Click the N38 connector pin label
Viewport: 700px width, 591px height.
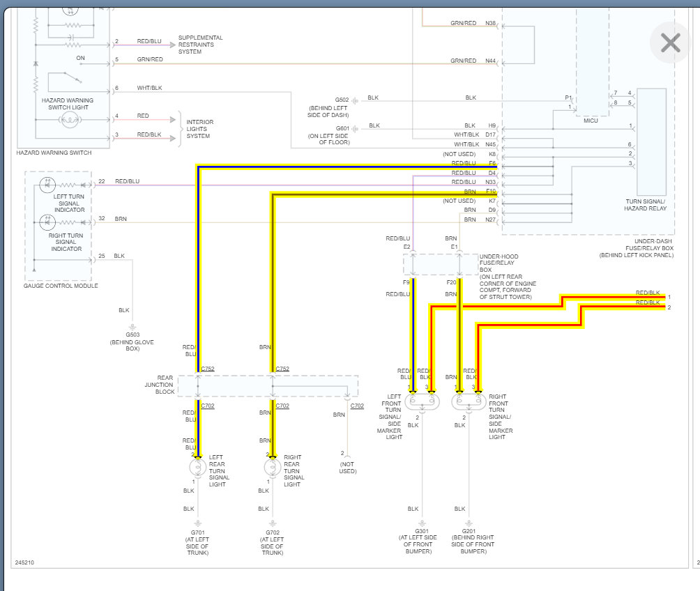491,23
